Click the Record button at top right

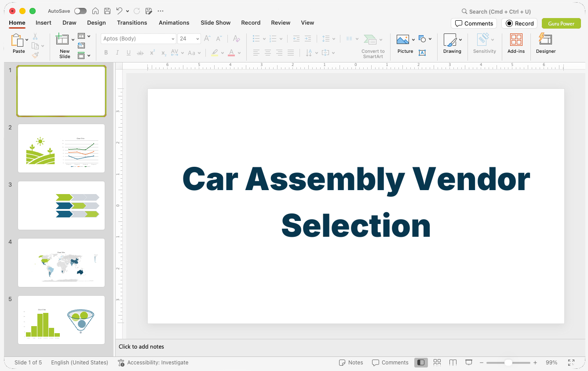coord(520,23)
